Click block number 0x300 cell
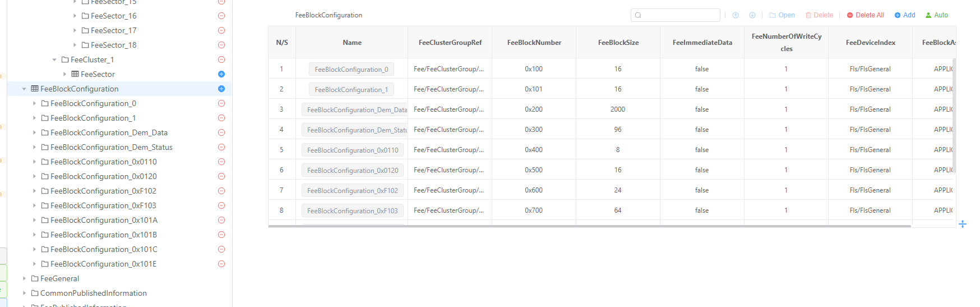Image resolution: width=980 pixels, height=307 pixels. pyautogui.click(x=534, y=130)
